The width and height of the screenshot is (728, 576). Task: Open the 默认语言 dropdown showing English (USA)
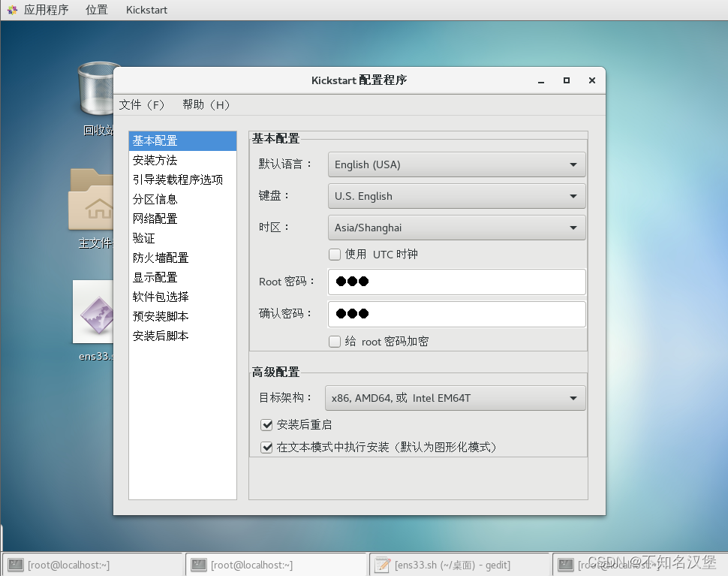[456, 164]
